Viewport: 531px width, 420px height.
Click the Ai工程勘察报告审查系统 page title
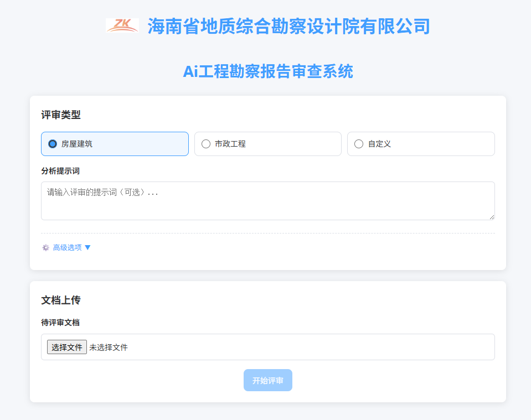268,71
